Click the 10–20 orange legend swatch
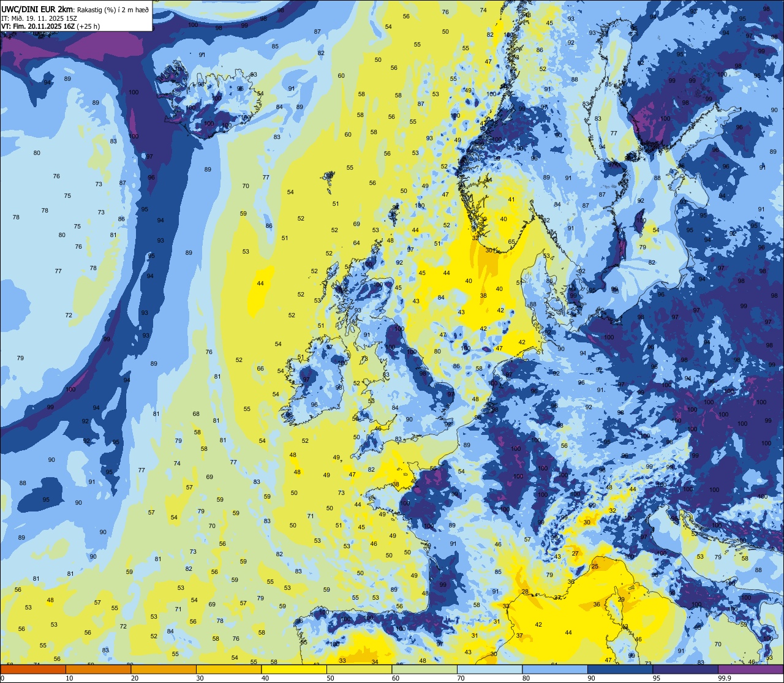Image resolution: width=784 pixels, height=683 pixels. [x=98, y=670]
